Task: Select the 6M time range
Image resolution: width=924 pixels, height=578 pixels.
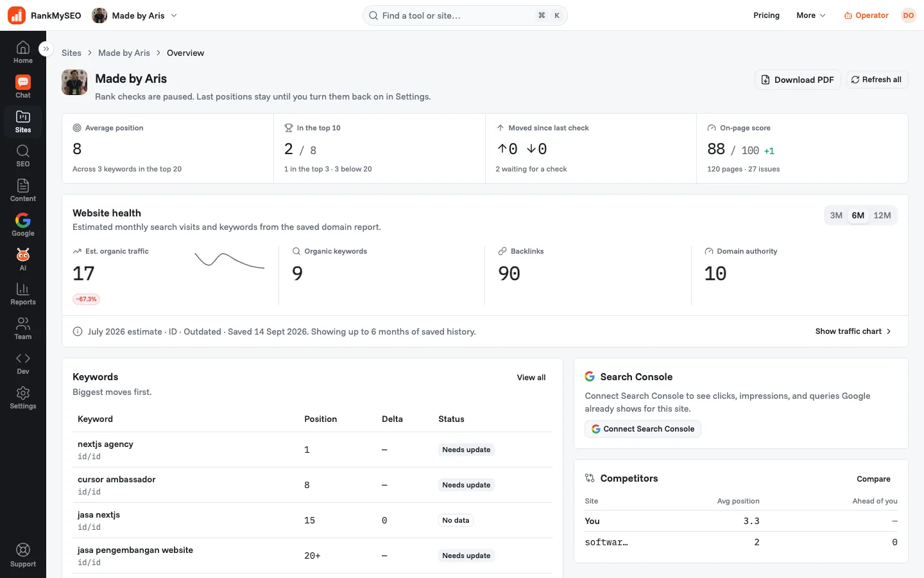Action: 858,216
